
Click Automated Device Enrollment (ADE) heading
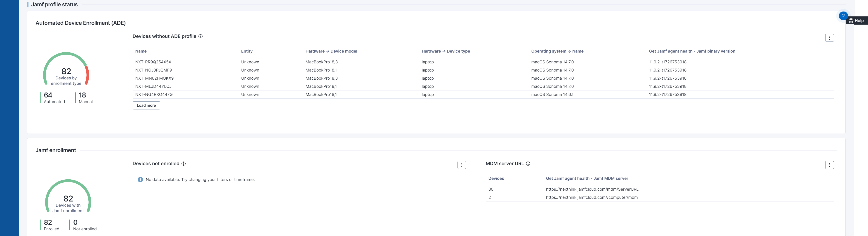tap(80, 23)
